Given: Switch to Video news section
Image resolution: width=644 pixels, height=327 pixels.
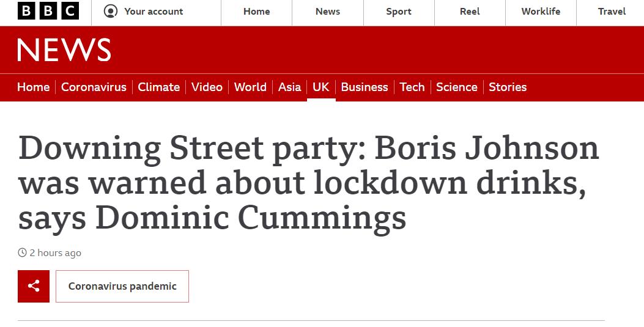Looking at the screenshot, I should 207,87.
